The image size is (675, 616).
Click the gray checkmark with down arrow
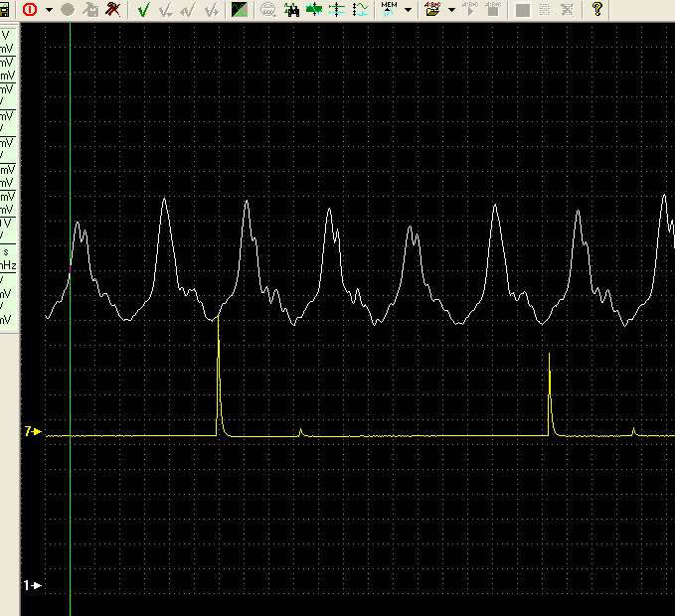(166, 10)
